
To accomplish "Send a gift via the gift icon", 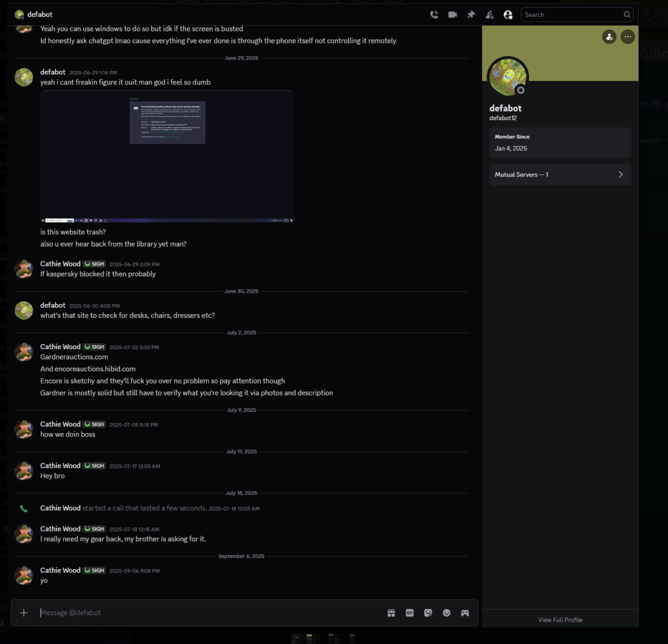I will tap(391, 613).
